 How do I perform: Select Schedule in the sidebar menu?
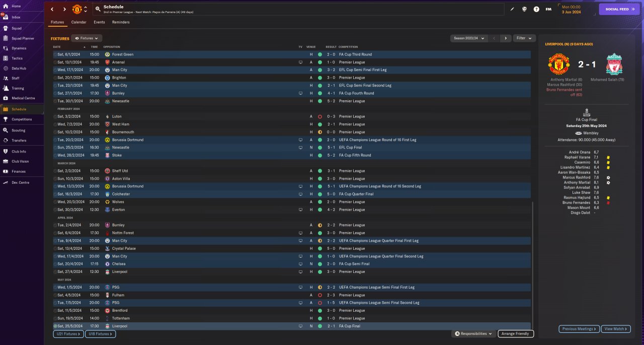coord(22,109)
